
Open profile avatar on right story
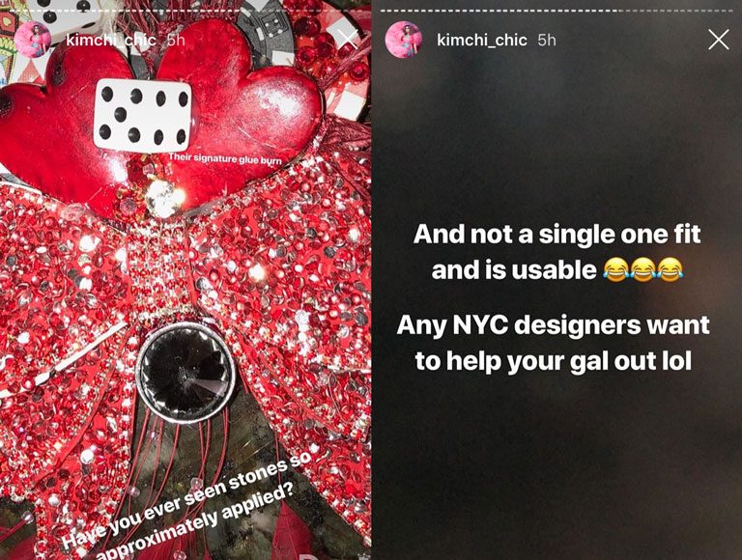pyautogui.click(x=403, y=40)
